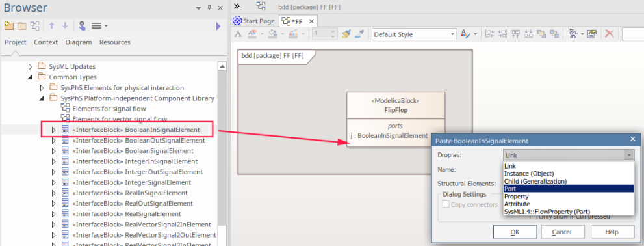Screen dimensions: 644x246
Task: Select Port from the drop-as list
Action: pos(569,189)
